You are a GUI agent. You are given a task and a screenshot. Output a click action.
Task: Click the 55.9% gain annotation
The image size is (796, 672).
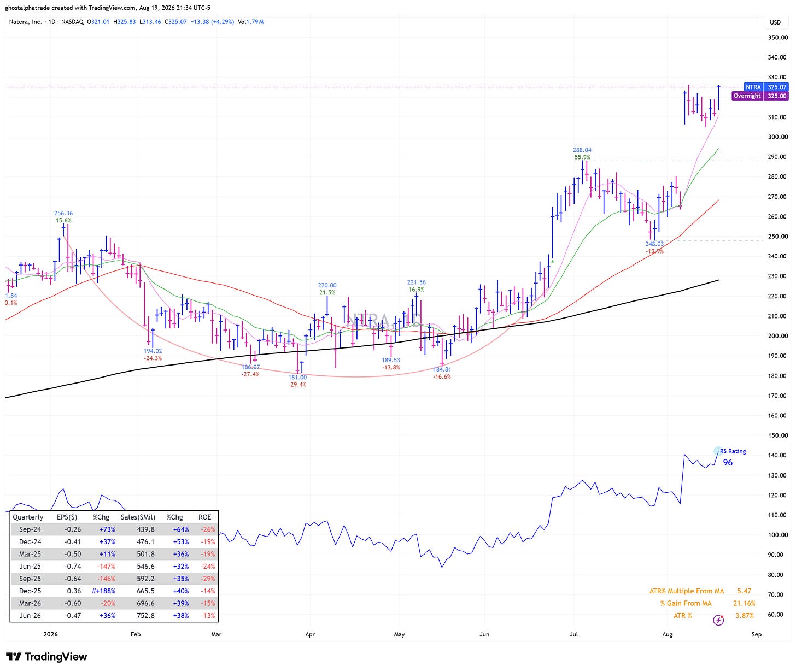click(x=582, y=157)
